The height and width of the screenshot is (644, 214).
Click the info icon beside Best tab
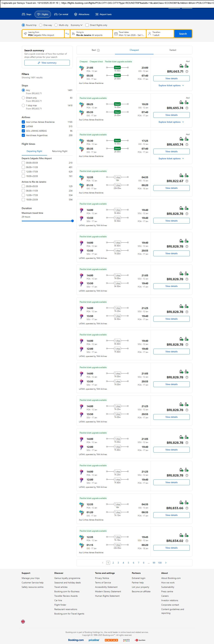(98, 50)
